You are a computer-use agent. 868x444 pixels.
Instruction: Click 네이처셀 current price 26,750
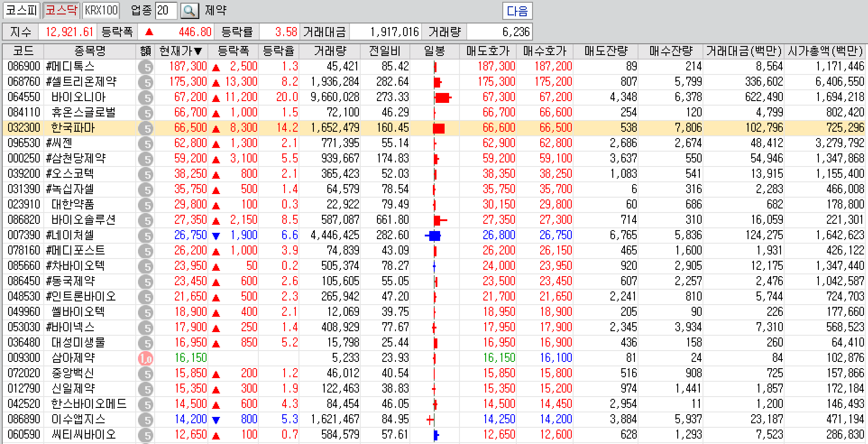coord(191,236)
